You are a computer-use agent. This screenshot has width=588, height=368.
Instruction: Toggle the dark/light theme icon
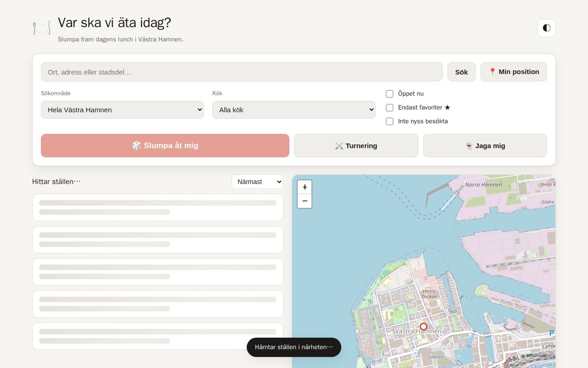[x=547, y=28]
